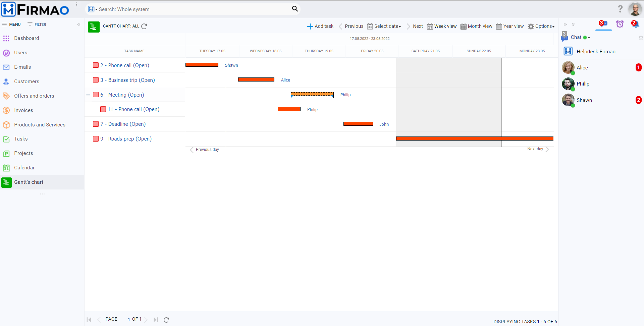
Task: Switch to Year view
Action: [510, 26]
